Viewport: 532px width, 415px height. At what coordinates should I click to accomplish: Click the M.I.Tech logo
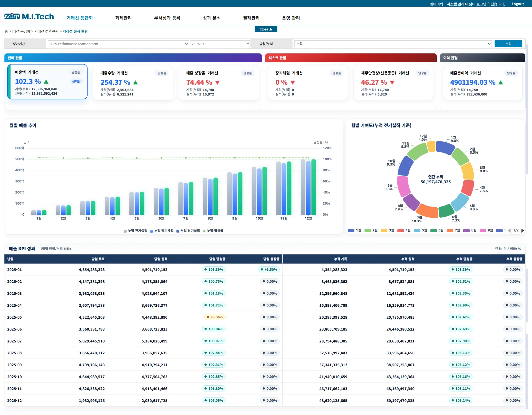pyautogui.click(x=29, y=17)
